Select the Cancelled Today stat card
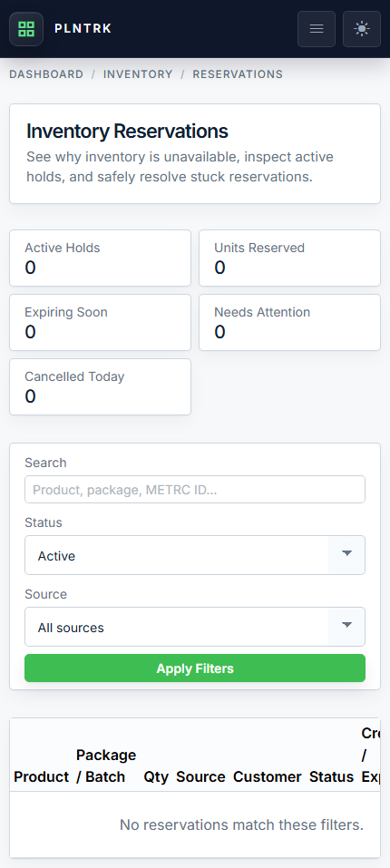390x868 pixels. point(100,386)
